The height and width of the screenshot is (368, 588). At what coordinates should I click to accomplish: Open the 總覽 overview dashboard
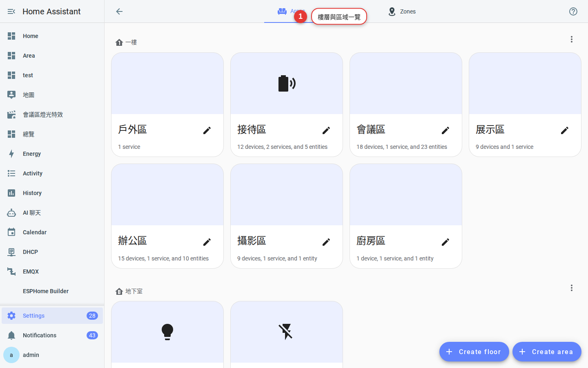[52, 134]
